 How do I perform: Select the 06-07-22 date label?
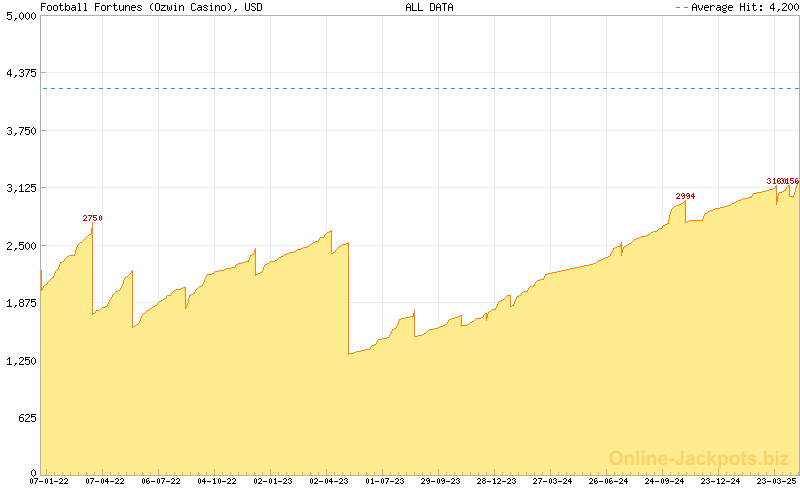point(161,481)
